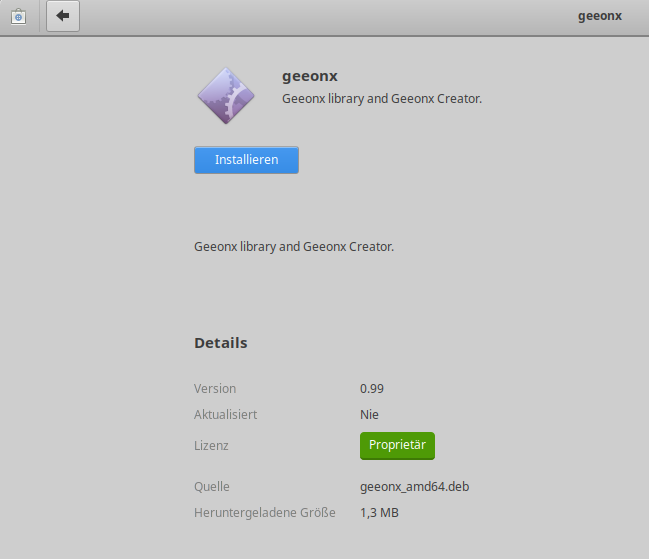
Task: Select the version number 0.99
Action: point(372,388)
